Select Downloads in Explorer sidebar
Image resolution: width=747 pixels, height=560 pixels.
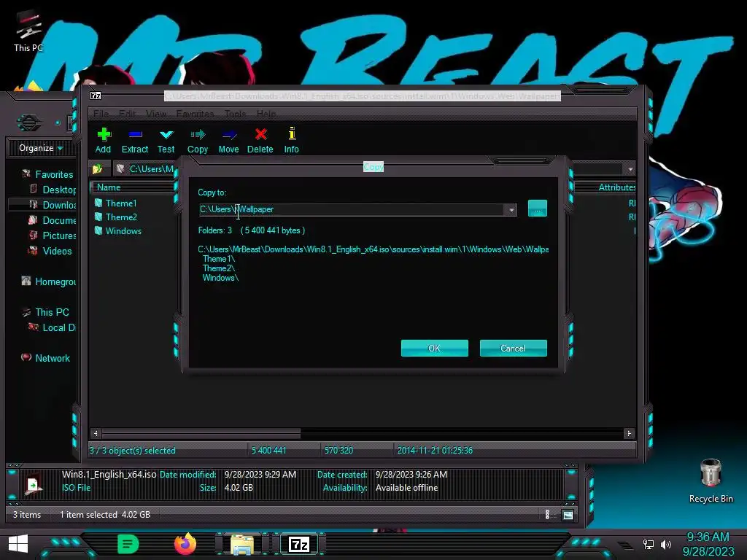click(x=53, y=205)
